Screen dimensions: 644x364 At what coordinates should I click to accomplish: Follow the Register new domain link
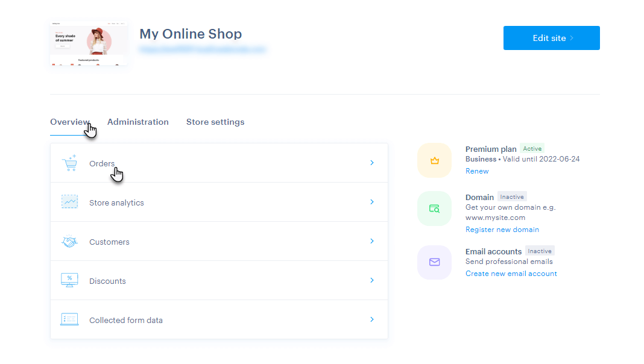pyautogui.click(x=502, y=230)
